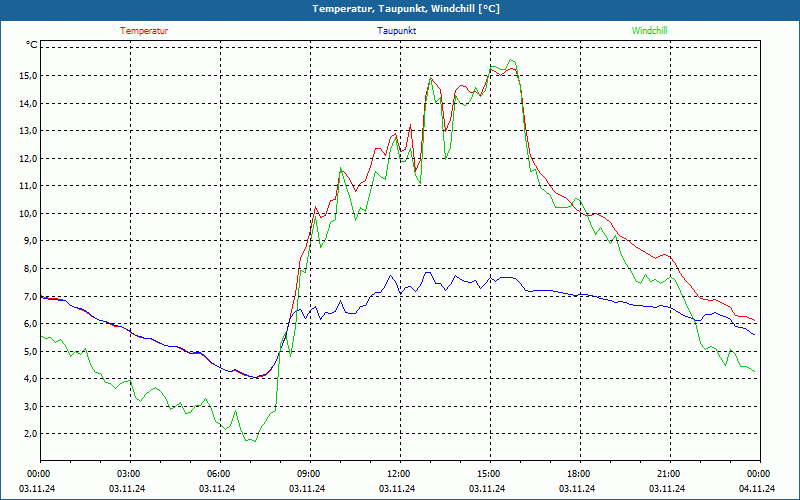
Task: Click the 12:00 time axis label
Action: tap(399, 474)
